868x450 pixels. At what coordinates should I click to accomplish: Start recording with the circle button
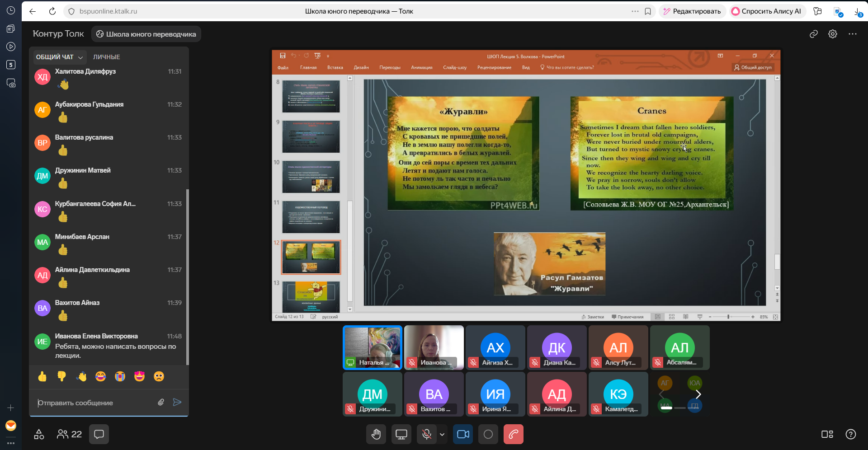pyautogui.click(x=488, y=434)
